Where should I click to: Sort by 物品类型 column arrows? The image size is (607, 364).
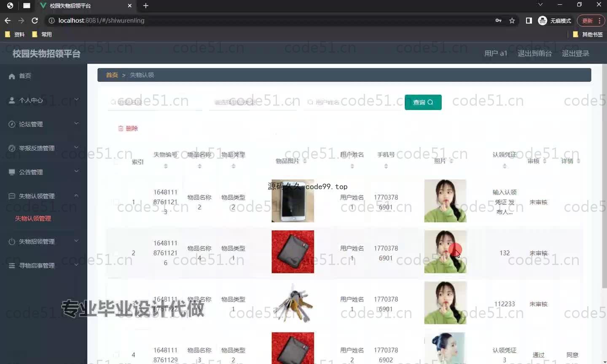233,166
